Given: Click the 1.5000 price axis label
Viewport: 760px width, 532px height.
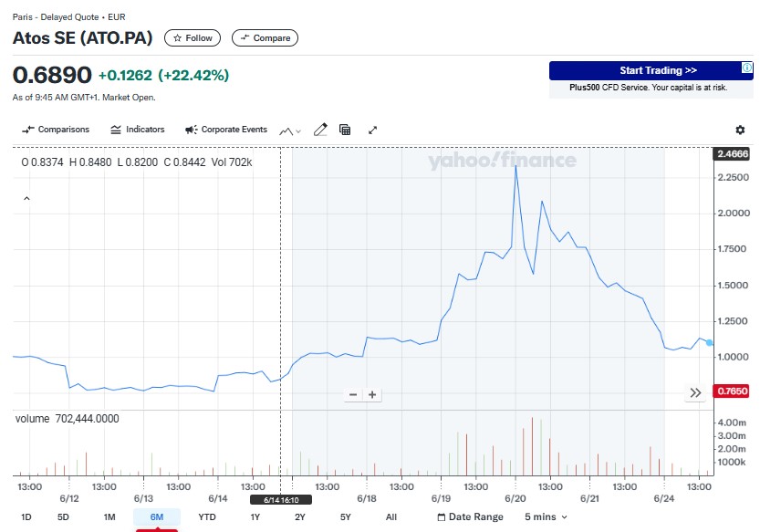Looking at the screenshot, I should coord(734,285).
